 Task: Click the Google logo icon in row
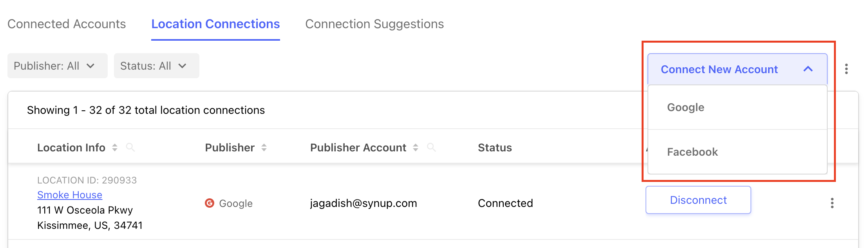point(210,203)
